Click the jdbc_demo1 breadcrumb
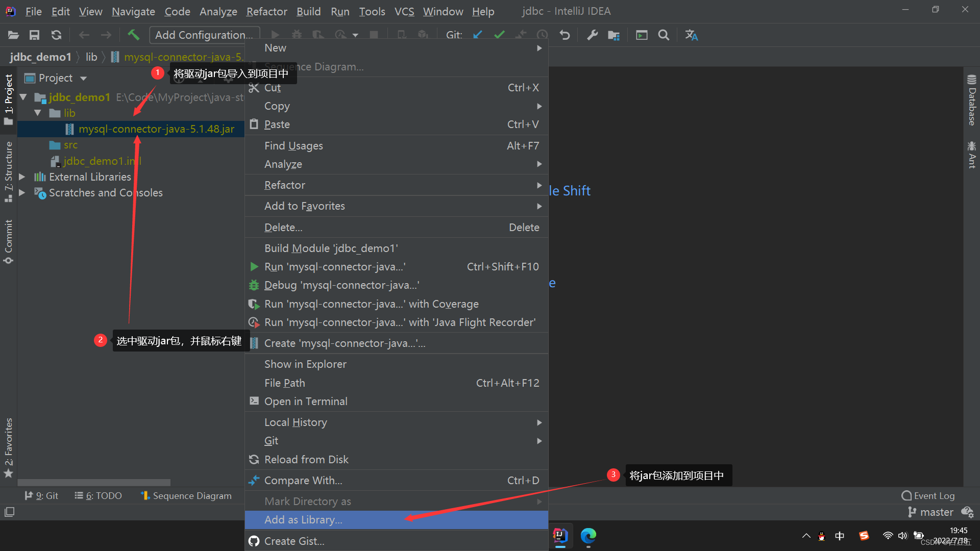980x551 pixels. pyautogui.click(x=40, y=57)
